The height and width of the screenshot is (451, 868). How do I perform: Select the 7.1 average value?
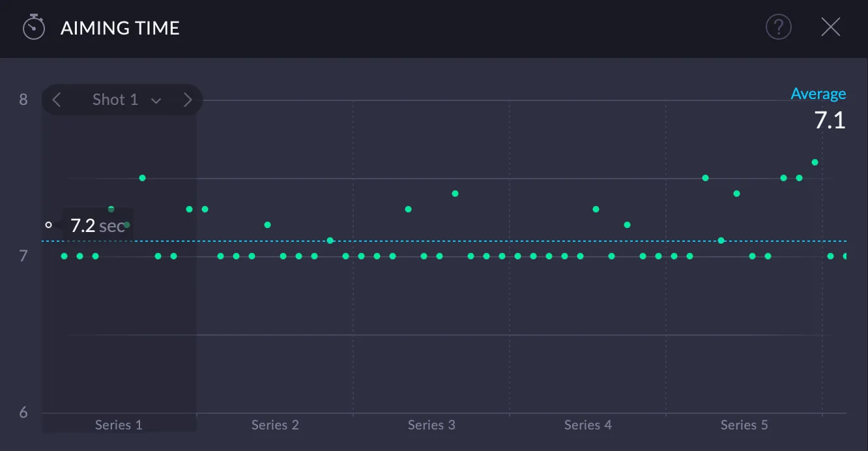pyautogui.click(x=830, y=120)
